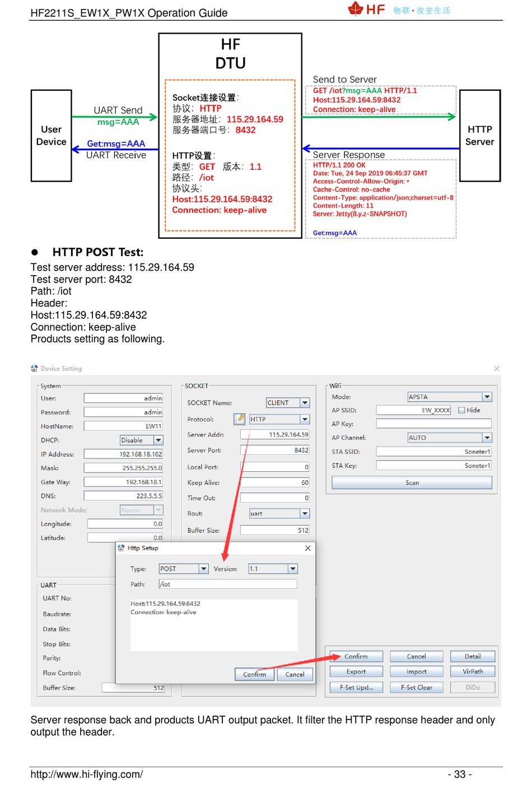Click the Export button
The image size is (532, 789).
(x=356, y=671)
